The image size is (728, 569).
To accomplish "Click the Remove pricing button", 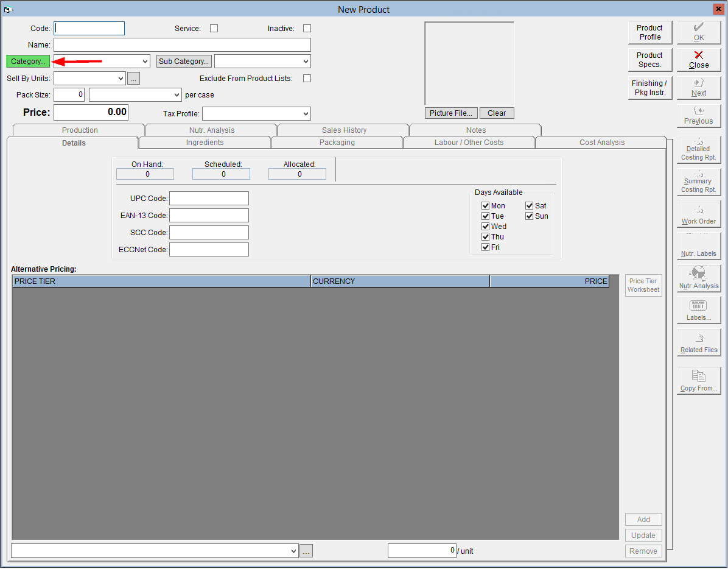I will 643,551.
